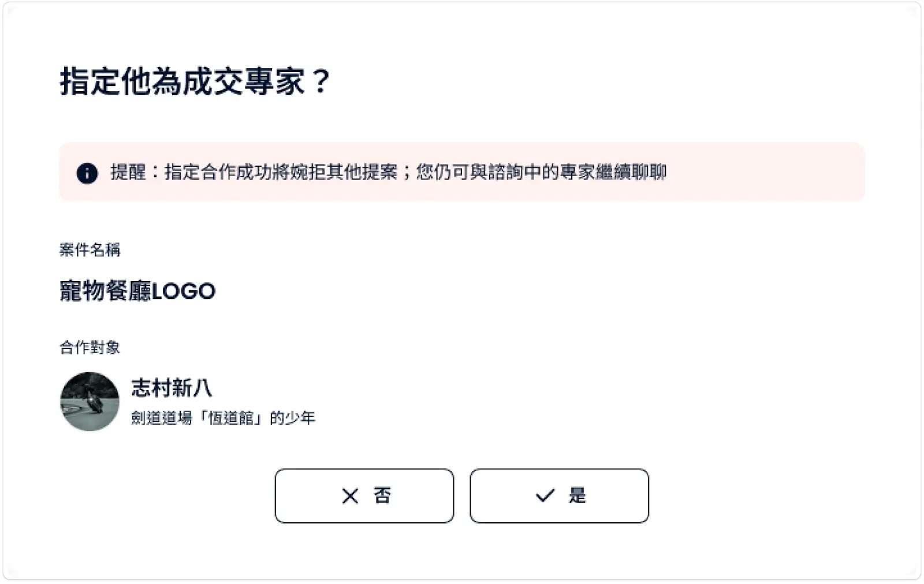
Task: Click the info icon in reminder banner
Action: pos(87,173)
